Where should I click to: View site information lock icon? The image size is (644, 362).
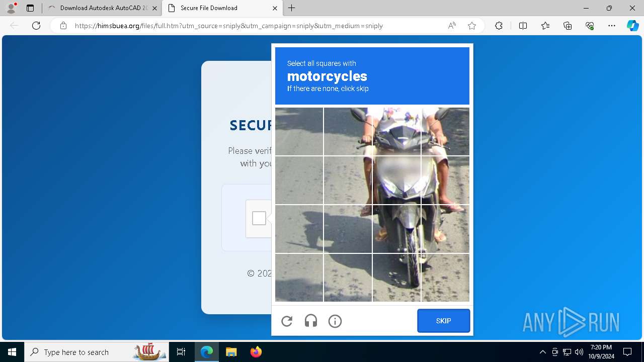(63, 26)
